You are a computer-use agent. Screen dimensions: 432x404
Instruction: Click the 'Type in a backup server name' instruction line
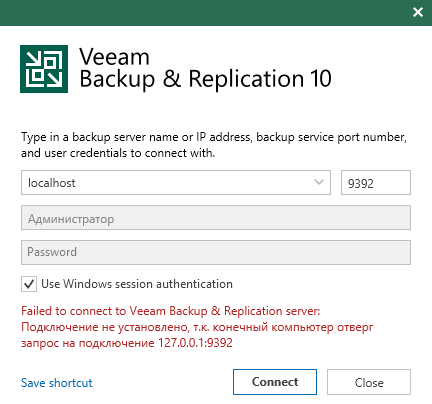(x=214, y=137)
